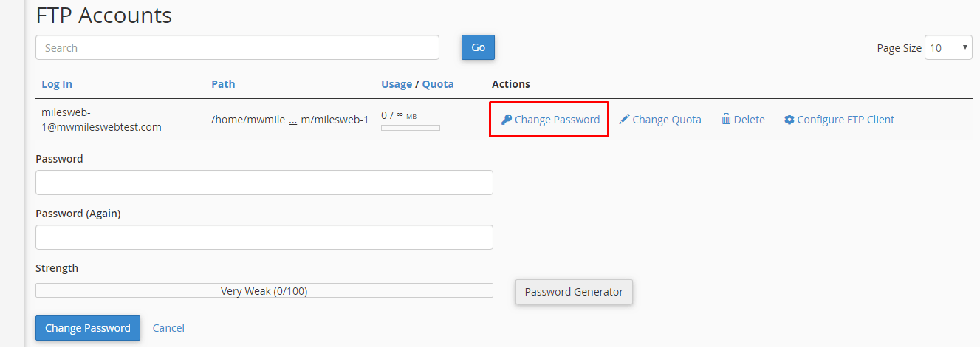This screenshot has width=980, height=348.
Task: Click the usage quota progress bar
Action: pos(411,128)
